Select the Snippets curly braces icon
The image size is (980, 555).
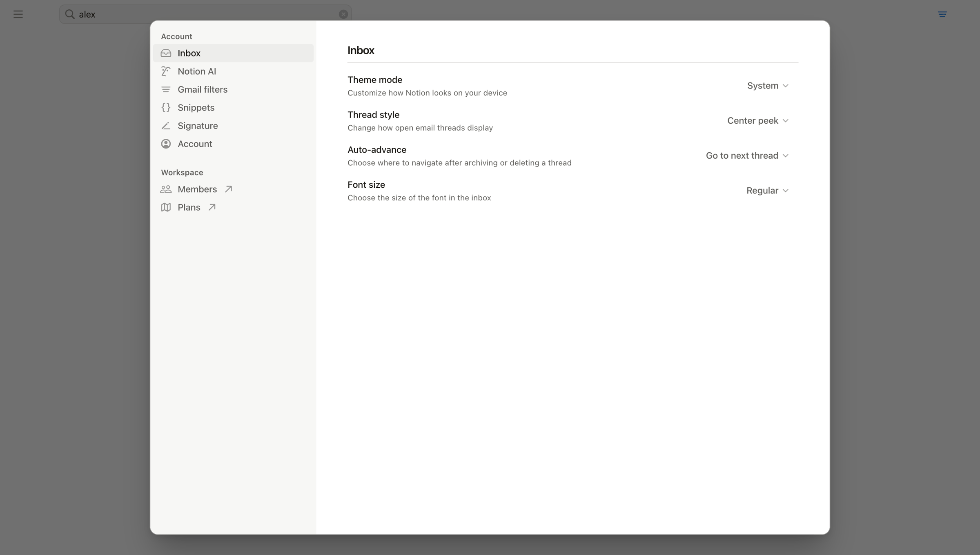point(166,107)
